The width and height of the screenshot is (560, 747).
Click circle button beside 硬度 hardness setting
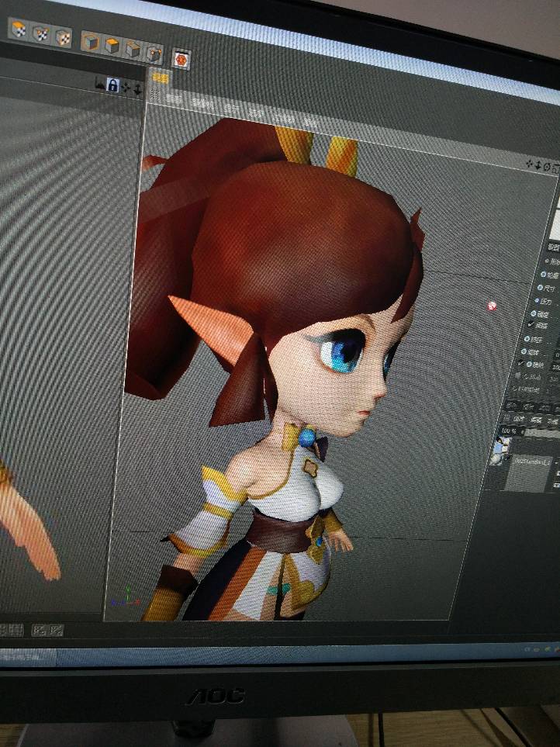[x=534, y=313]
